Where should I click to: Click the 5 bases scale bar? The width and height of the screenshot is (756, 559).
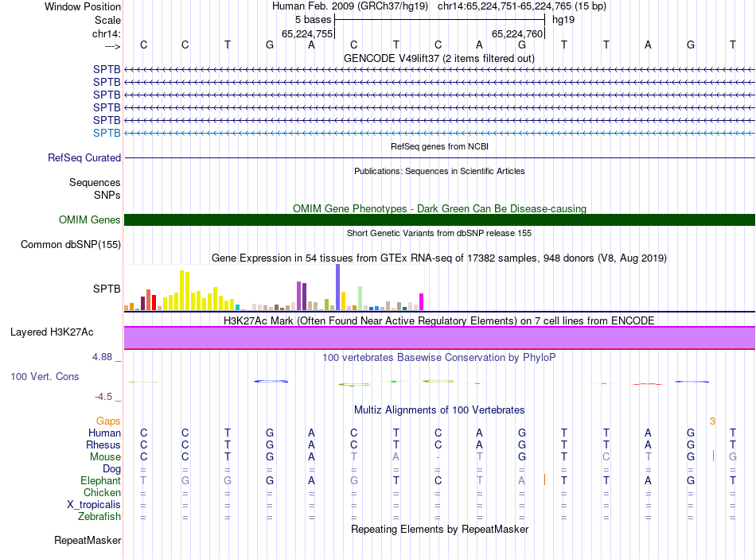pyautogui.click(x=439, y=20)
